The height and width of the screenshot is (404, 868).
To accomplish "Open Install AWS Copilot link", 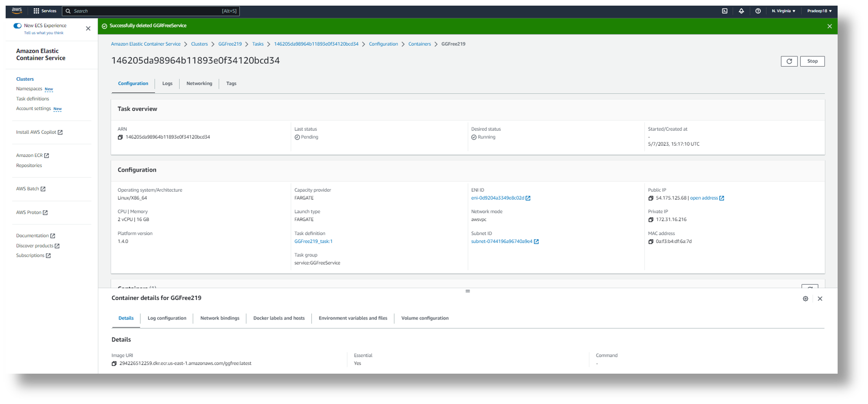I will (39, 132).
